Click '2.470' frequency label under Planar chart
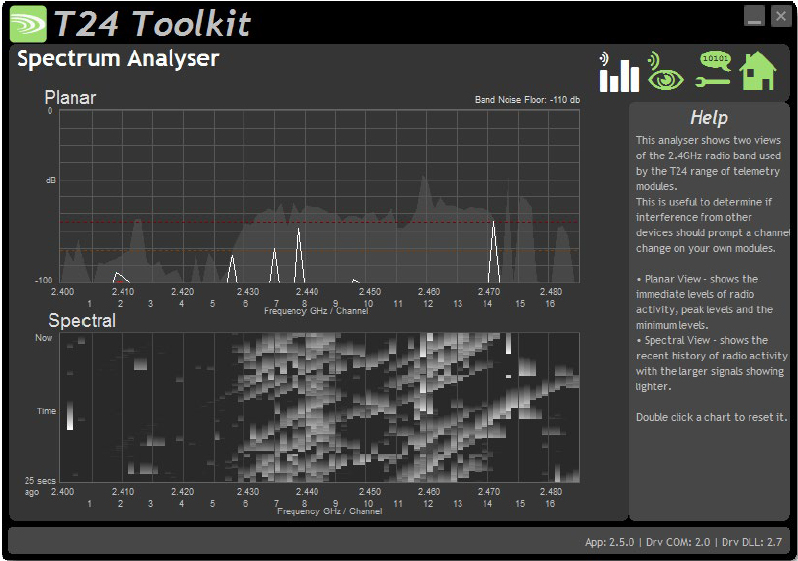The image size is (798, 561). tap(489, 292)
